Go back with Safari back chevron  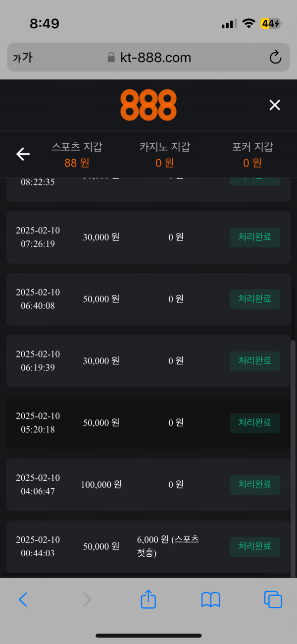coord(23,599)
